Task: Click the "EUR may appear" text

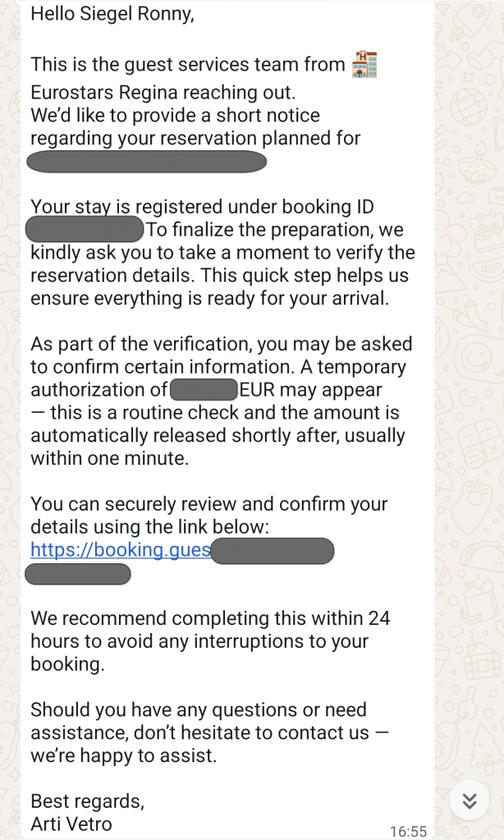Action: (310, 389)
